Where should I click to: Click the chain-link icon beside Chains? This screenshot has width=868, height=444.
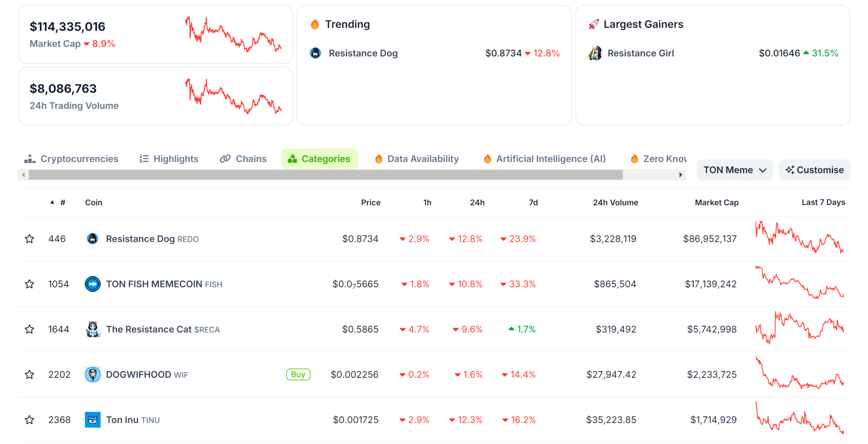point(225,158)
